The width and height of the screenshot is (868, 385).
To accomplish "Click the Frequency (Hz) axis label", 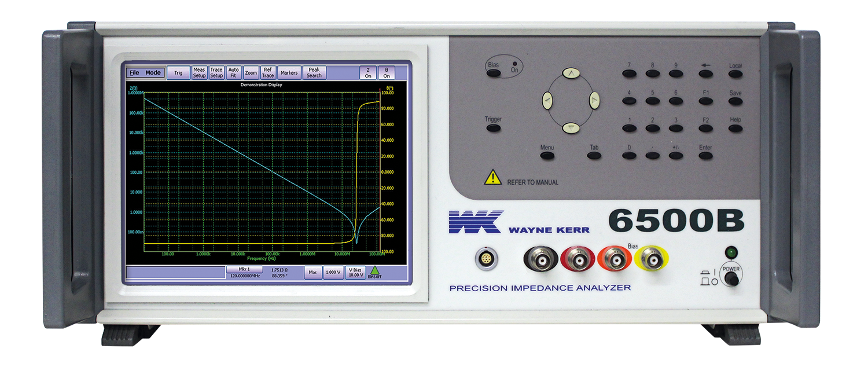I will 261,258.
